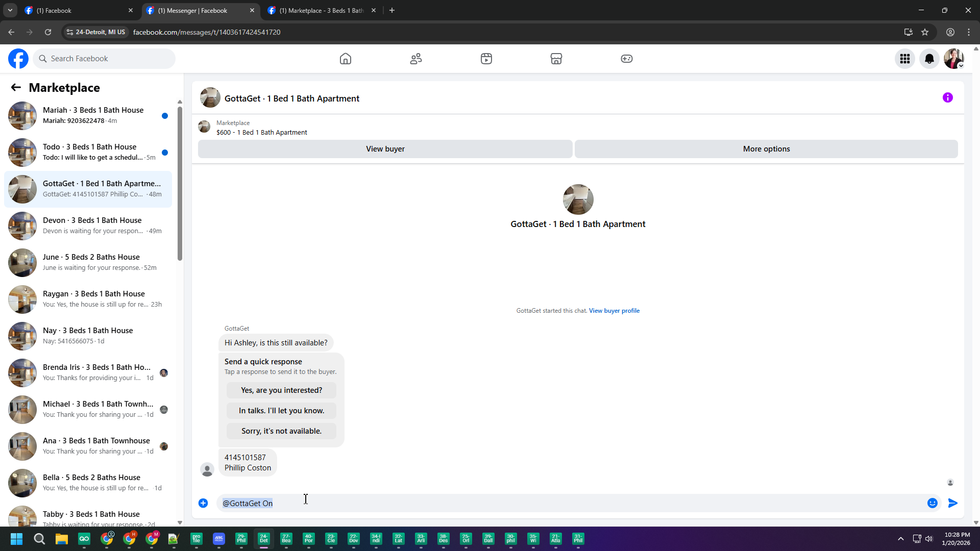This screenshot has height=551, width=980.
Task: Click the back arrow beside Marketplace
Action: pyautogui.click(x=16, y=88)
